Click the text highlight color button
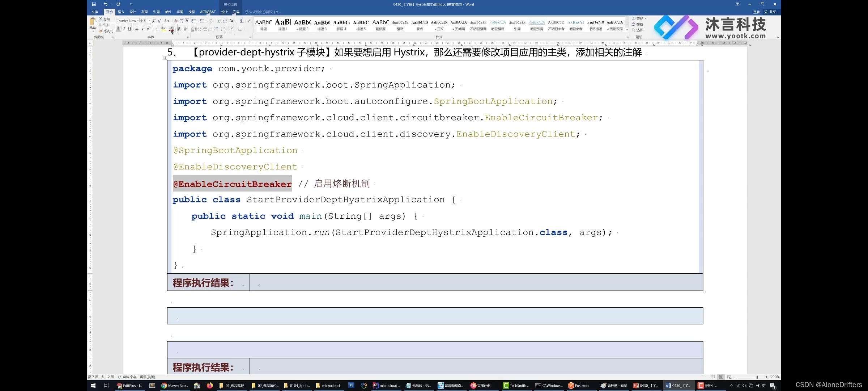868x391 pixels. pyautogui.click(x=163, y=29)
